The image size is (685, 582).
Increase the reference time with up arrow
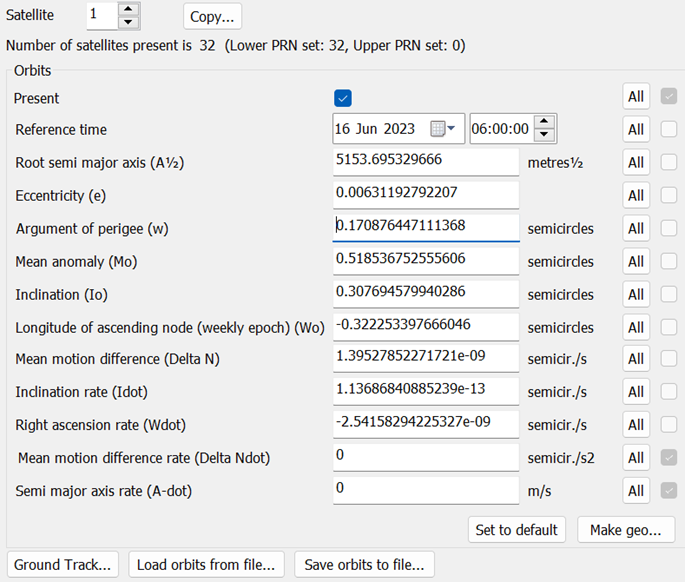point(543,122)
